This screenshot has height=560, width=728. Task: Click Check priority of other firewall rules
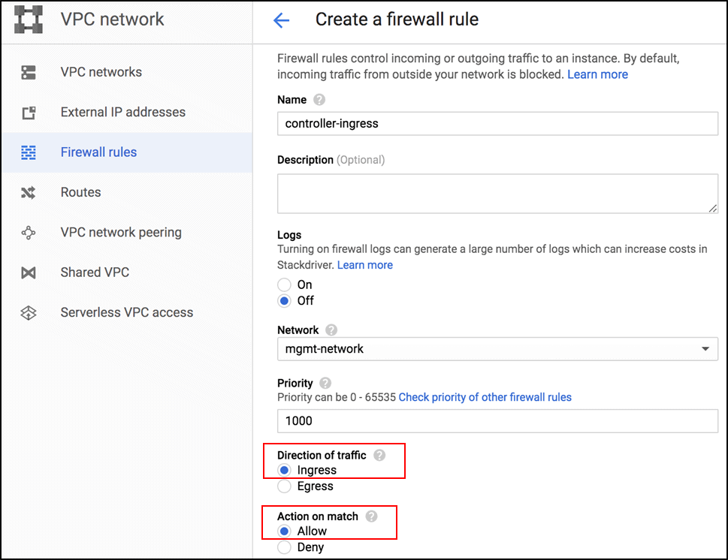click(485, 397)
